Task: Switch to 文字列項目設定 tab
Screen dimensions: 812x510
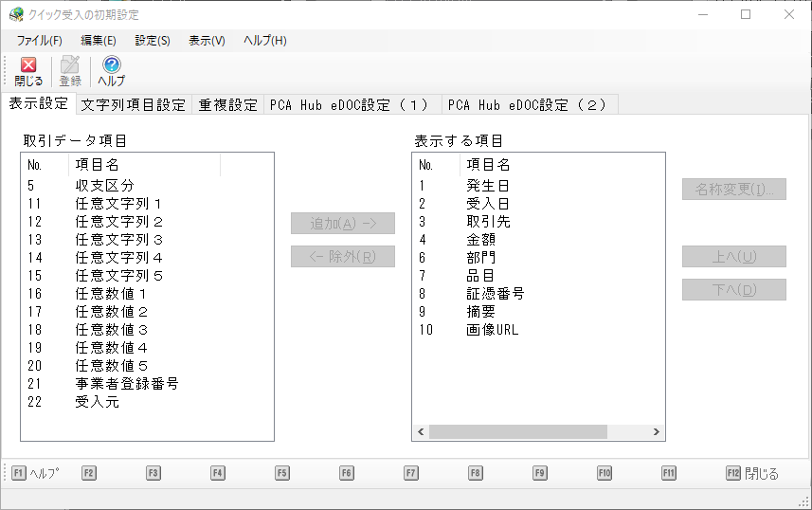Action: coord(134,104)
